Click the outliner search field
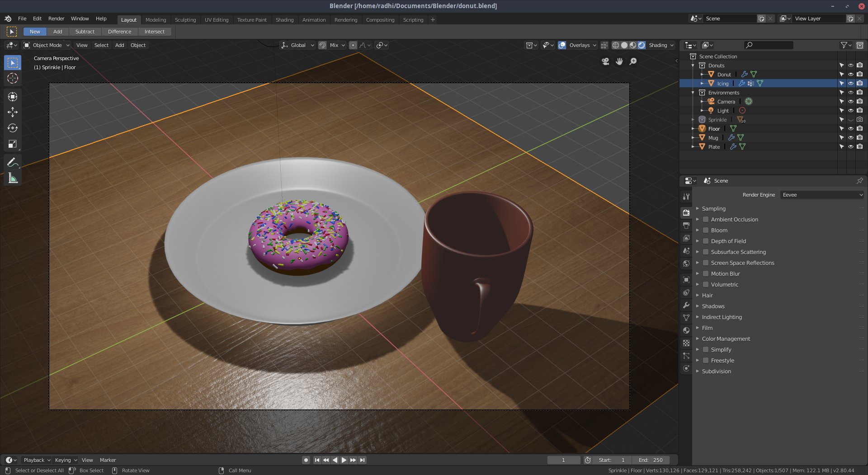Viewport: 868px width, 475px height. pyautogui.click(x=769, y=45)
